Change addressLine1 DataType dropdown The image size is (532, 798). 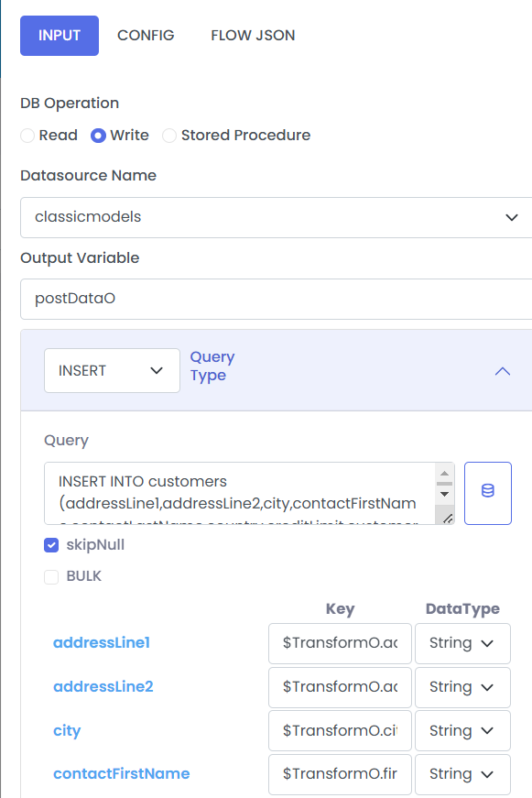point(462,643)
